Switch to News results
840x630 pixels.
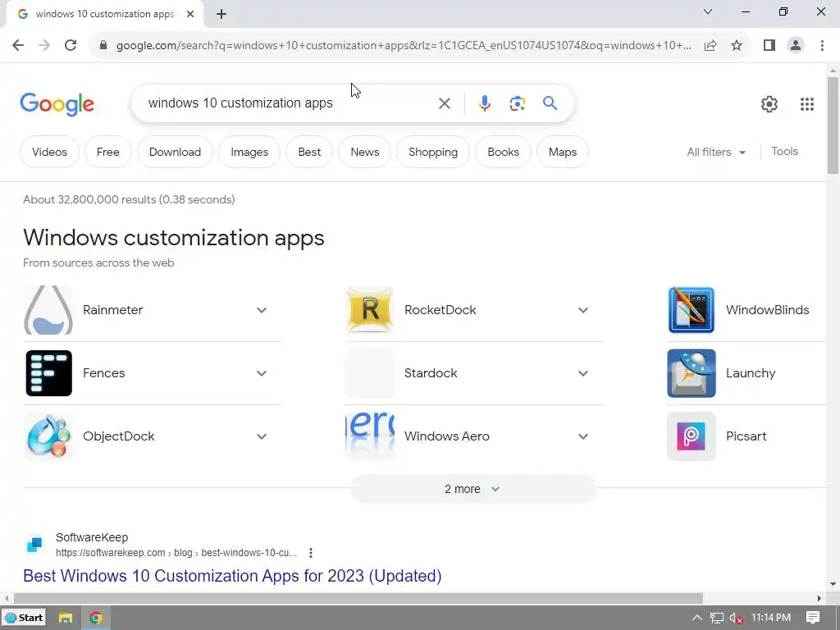pyautogui.click(x=365, y=152)
